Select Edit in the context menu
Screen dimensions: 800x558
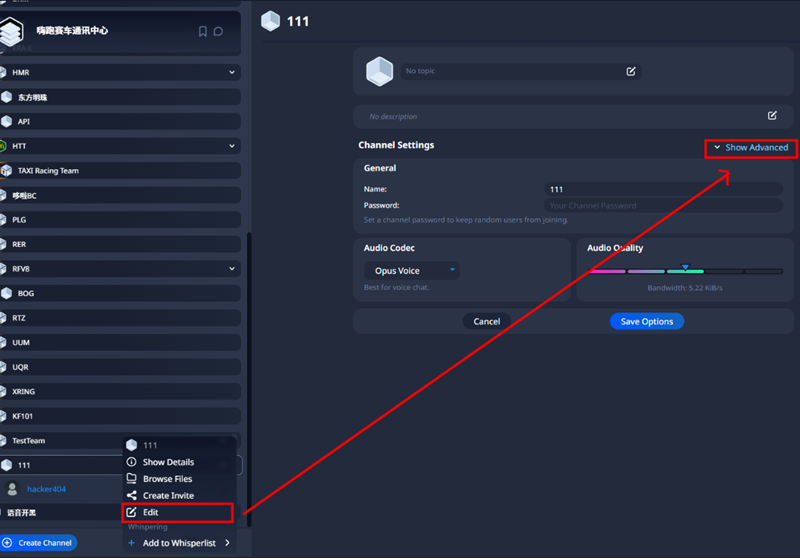click(151, 513)
